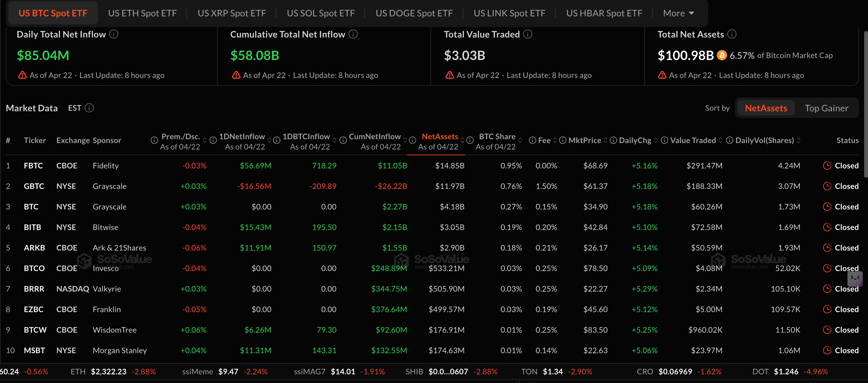The height and width of the screenshot is (383, 868).
Task: Open the More ETF dropdown
Action: click(x=678, y=13)
